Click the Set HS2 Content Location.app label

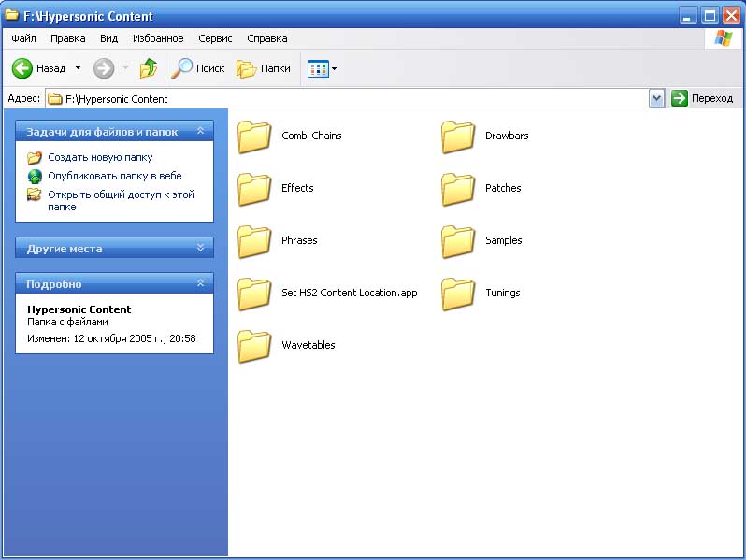click(x=350, y=293)
